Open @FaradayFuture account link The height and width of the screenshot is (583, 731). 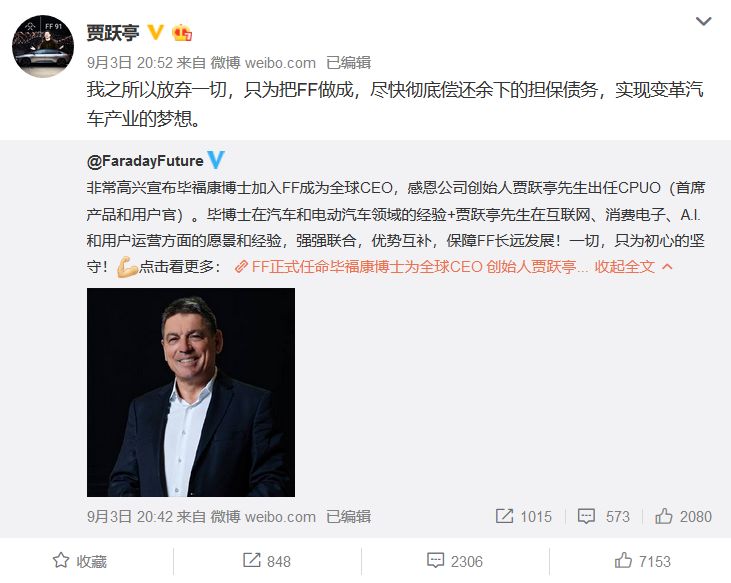click(145, 161)
